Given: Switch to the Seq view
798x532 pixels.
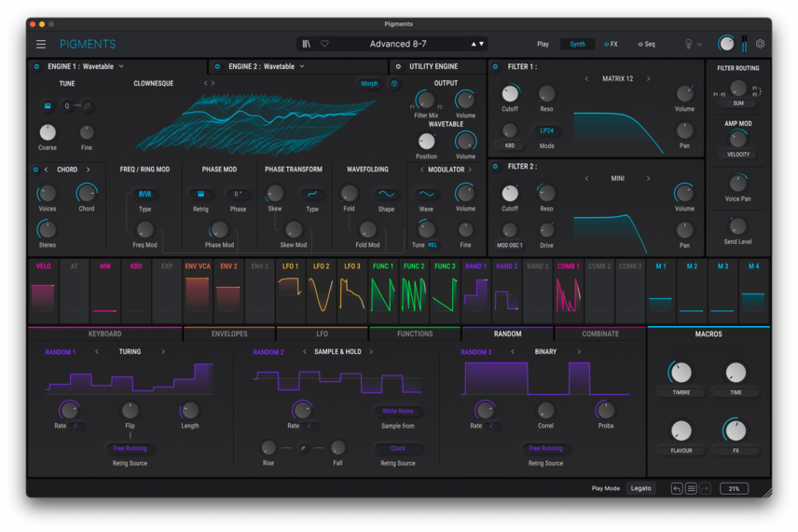Looking at the screenshot, I should click(x=647, y=44).
